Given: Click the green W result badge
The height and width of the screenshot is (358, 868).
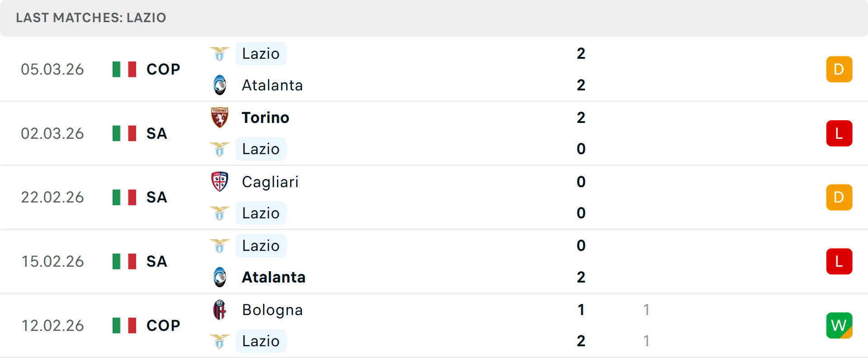Looking at the screenshot, I should (839, 325).
